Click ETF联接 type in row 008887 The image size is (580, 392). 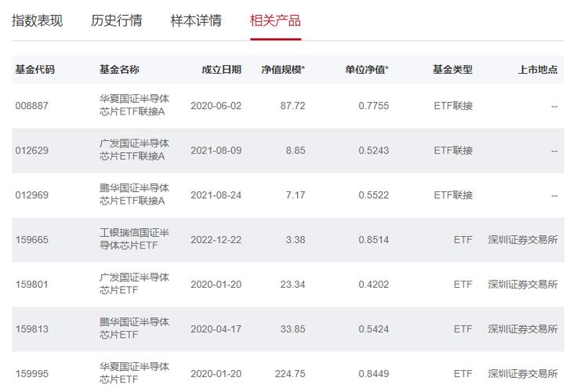tap(454, 106)
